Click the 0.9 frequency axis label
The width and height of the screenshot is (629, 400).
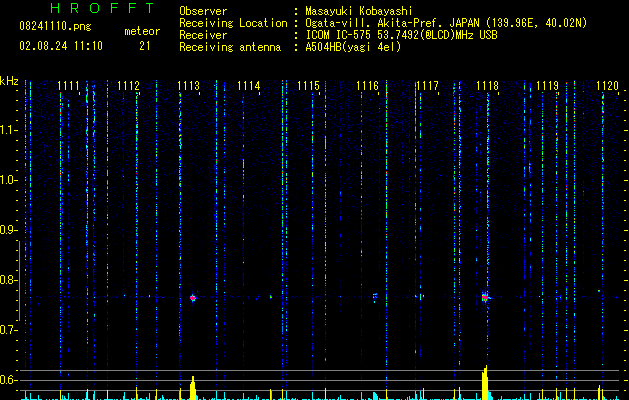[x=8, y=230]
